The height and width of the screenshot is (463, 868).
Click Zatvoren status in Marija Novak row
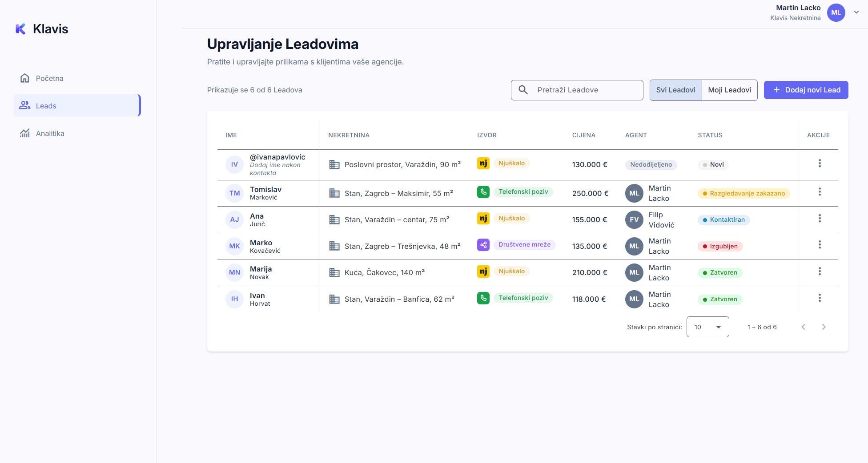coord(720,272)
